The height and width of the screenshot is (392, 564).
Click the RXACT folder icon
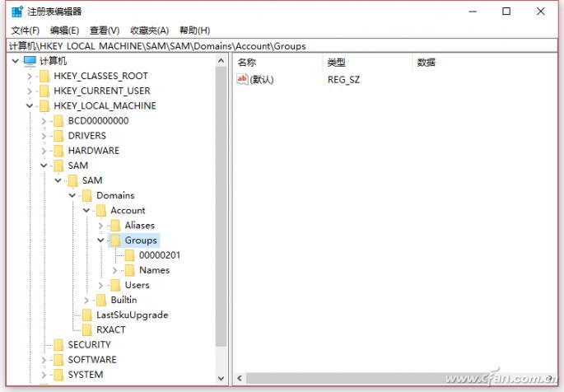coord(87,329)
